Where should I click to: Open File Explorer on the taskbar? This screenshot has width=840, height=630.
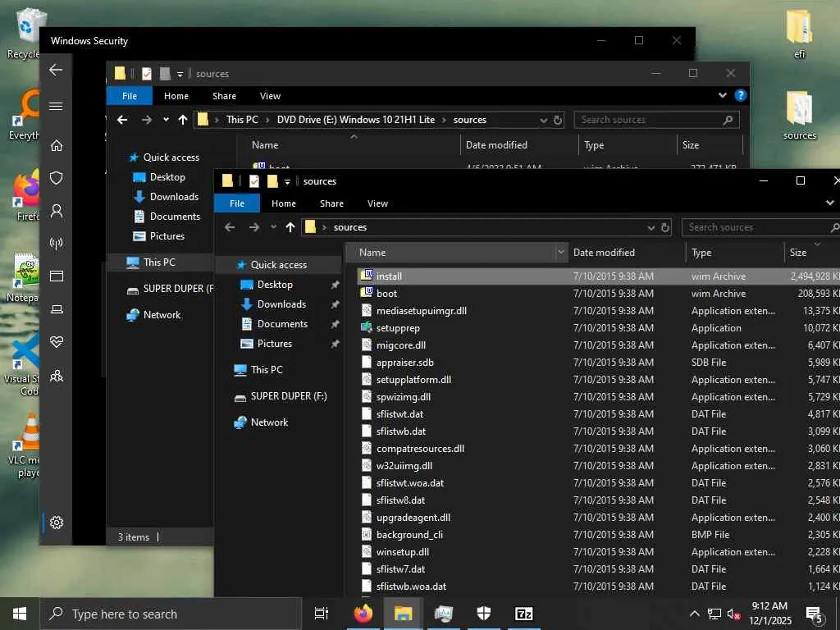click(403, 614)
